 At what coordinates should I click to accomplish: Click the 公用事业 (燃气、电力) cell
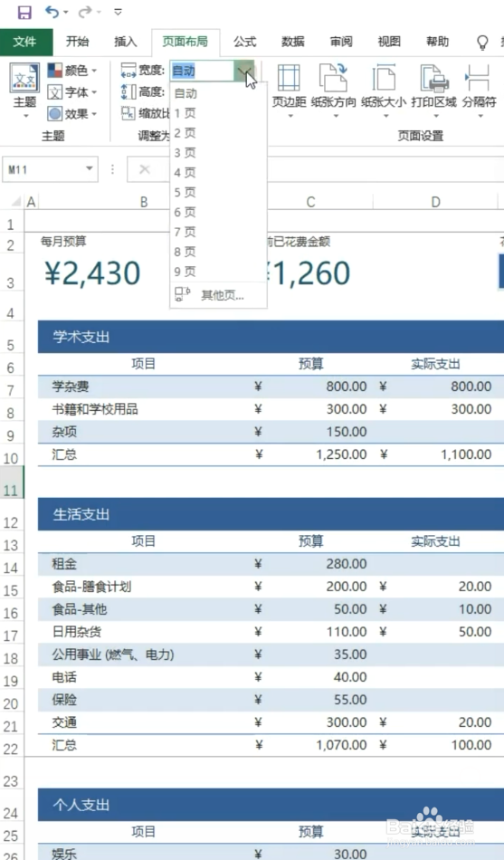coord(113,655)
